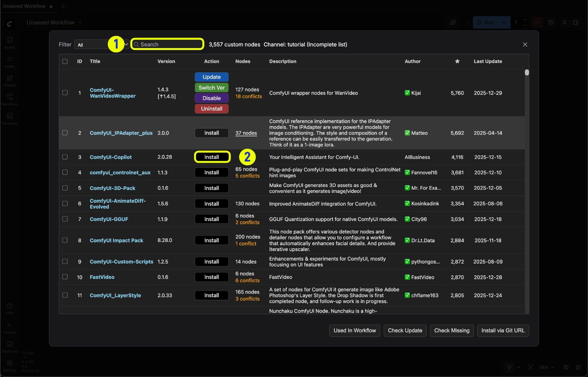Screen dimensions: 588x377
Task: Expand the Unsaved Workflow title chevron
Action: (x=80, y=22)
